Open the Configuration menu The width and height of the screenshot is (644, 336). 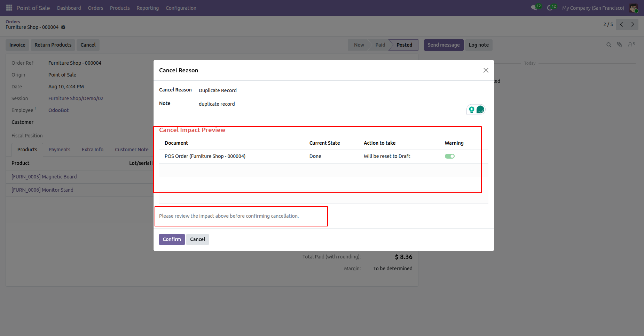pos(181,8)
